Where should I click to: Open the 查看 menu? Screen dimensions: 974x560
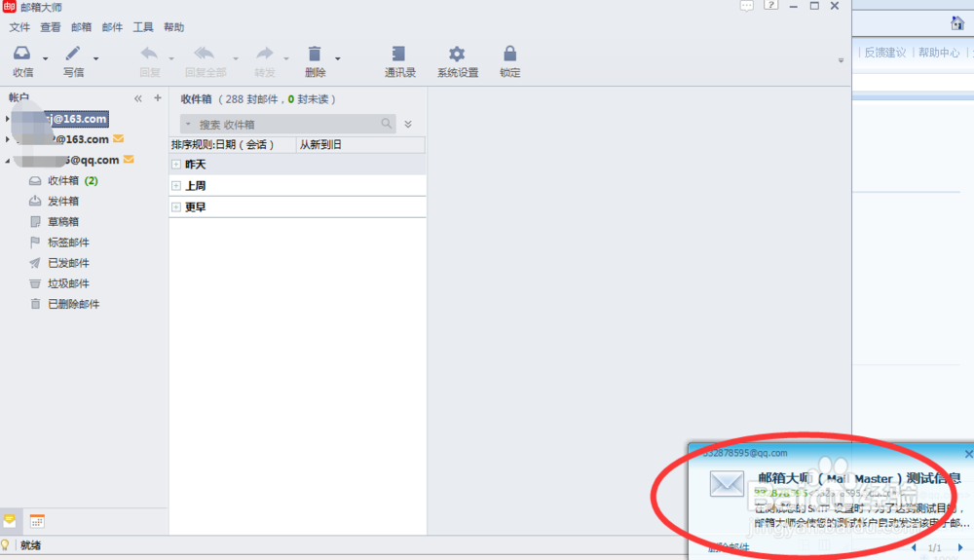[51, 27]
